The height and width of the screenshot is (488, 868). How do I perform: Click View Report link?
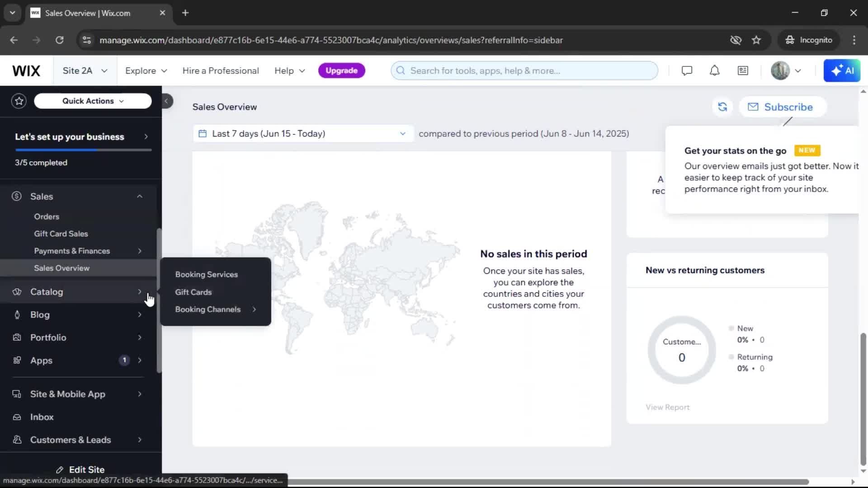tap(667, 407)
